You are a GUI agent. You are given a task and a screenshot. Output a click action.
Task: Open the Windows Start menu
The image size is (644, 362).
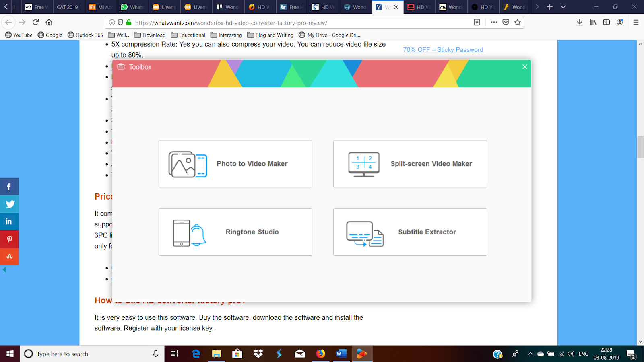(x=10, y=354)
